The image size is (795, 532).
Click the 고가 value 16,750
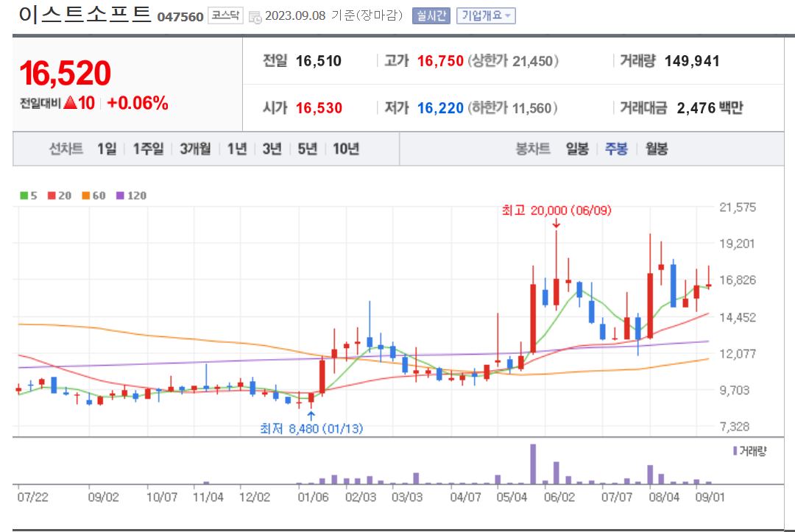coord(440,61)
